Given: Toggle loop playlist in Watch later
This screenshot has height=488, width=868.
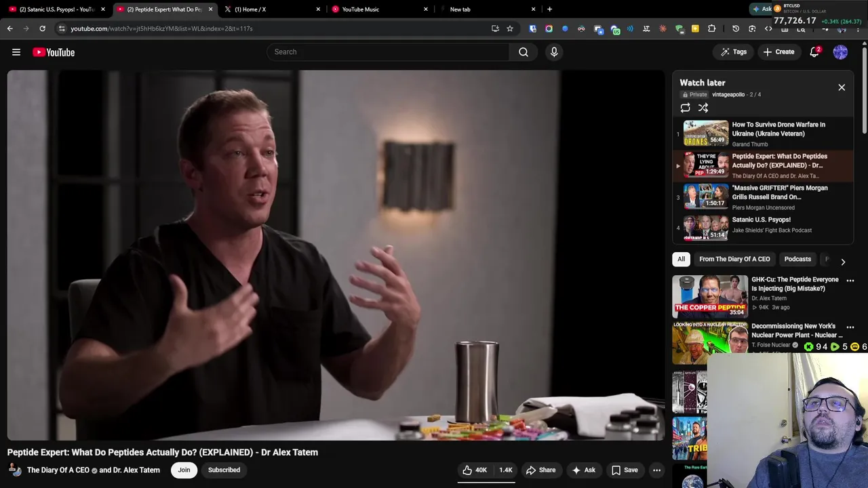Looking at the screenshot, I should point(685,108).
